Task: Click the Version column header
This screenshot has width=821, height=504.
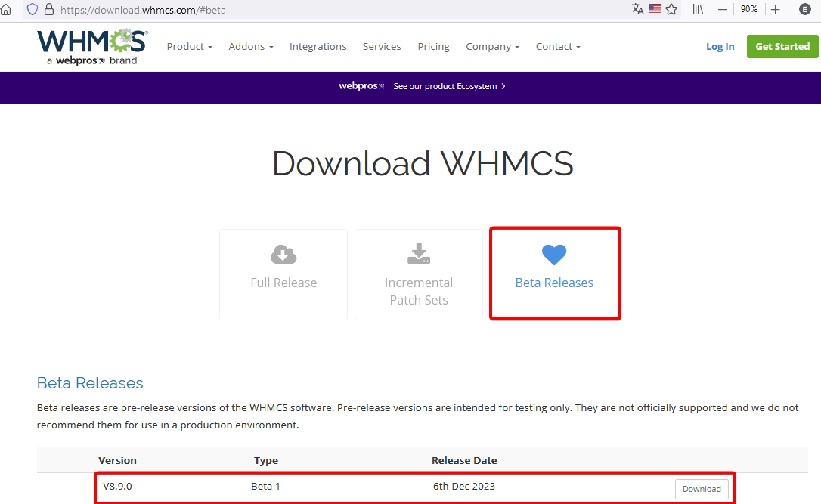Action: pos(117,461)
